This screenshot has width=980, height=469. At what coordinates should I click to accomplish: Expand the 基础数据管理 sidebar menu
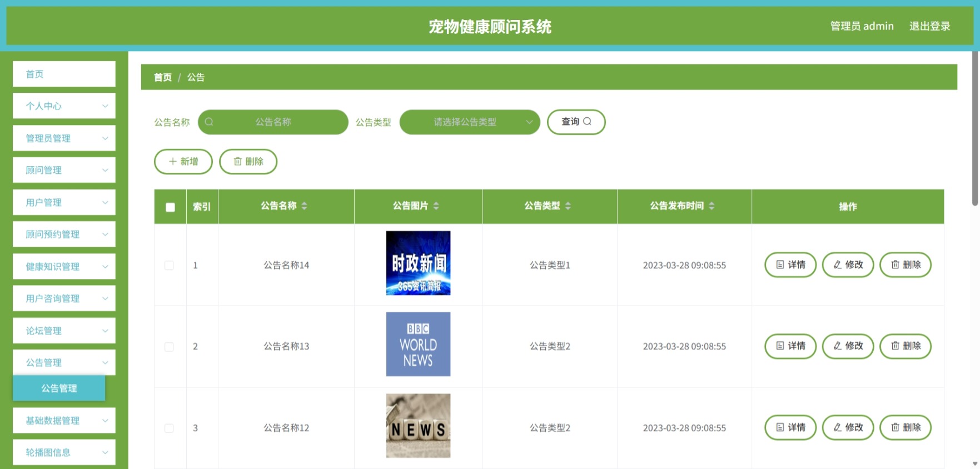[64, 421]
